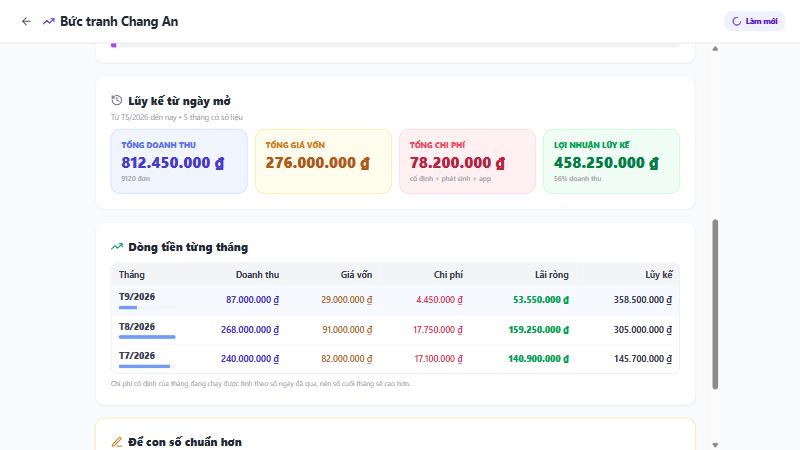Click cumulative value 358.500.000 đ
The image size is (800, 450).
(x=643, y=299)
